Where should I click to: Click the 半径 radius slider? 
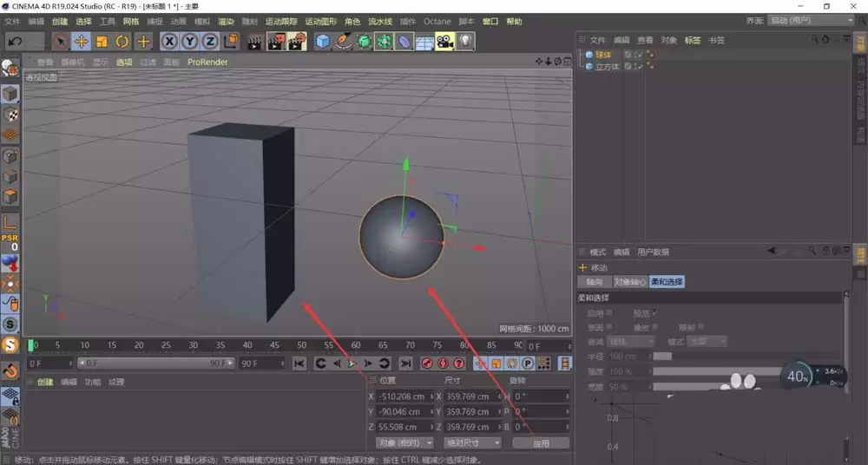tap(662, 356)
